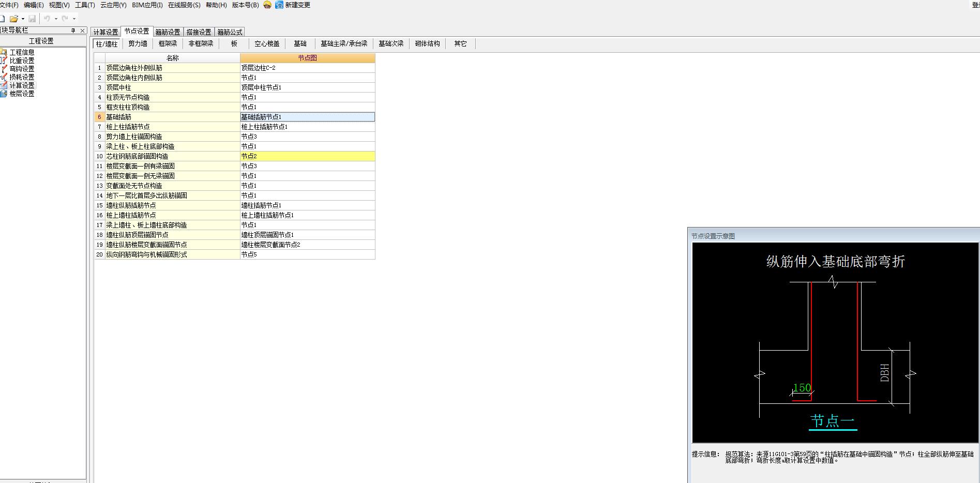Click the 基础插筋节点1 input cell
The height and width of the screenshot is (483, 980).
pyautogui.click(x=307, y=117)
